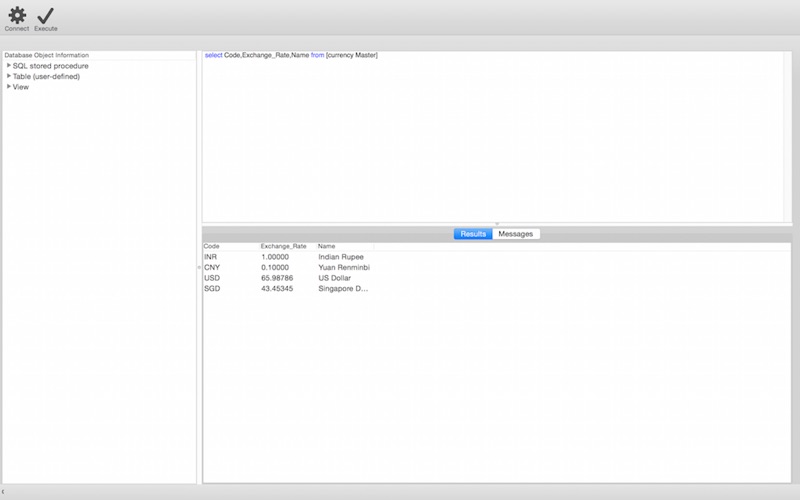
Task: Select the Yuan Renminbi name cell
Action: pyautogui.click(x=344, y=267)
